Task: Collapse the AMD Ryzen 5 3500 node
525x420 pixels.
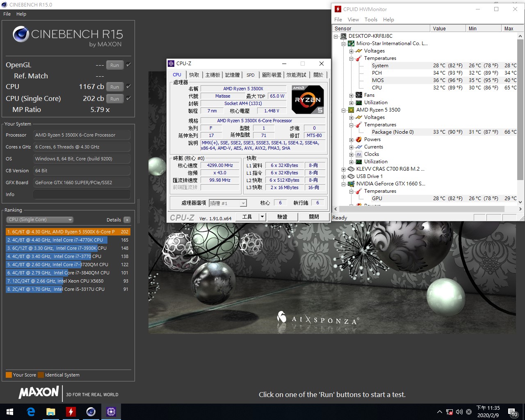Action: [344, 110]
